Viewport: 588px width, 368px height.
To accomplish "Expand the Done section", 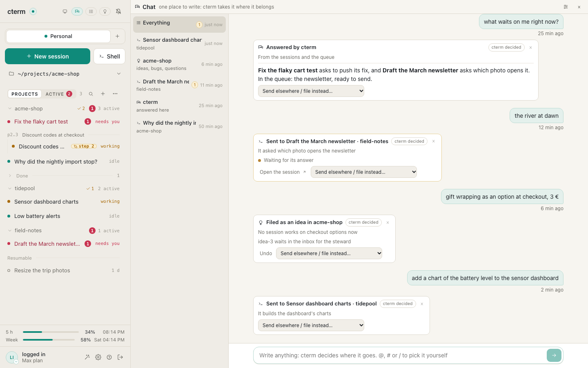I will [10, 176].
